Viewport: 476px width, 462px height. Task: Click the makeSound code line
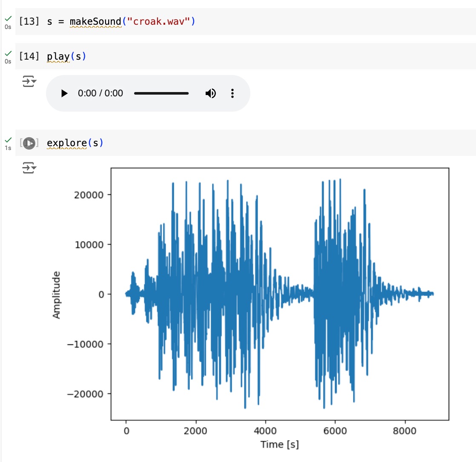tap(121, 22)
